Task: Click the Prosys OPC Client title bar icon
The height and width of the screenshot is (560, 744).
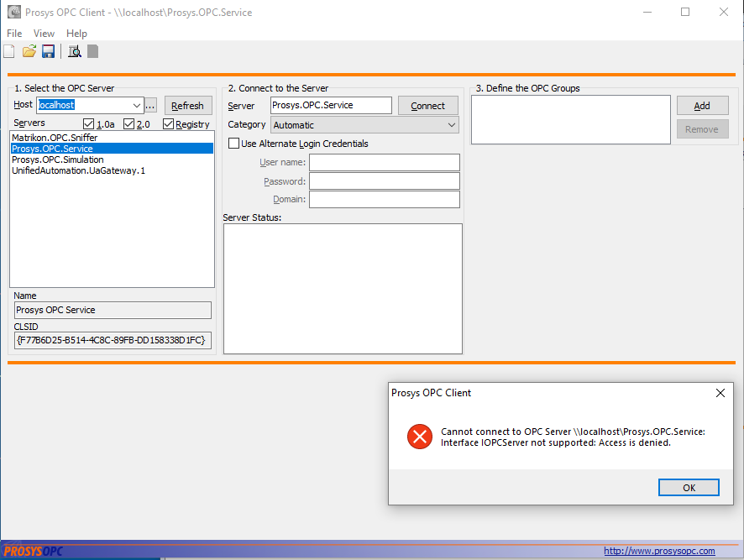Action: (13, 12)
